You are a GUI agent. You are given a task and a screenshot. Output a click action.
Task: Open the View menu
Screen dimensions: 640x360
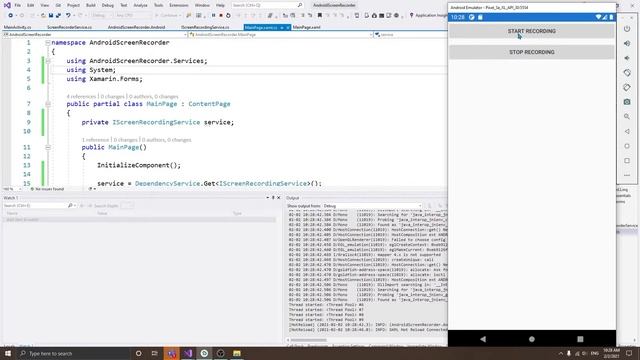click(44, 5)
